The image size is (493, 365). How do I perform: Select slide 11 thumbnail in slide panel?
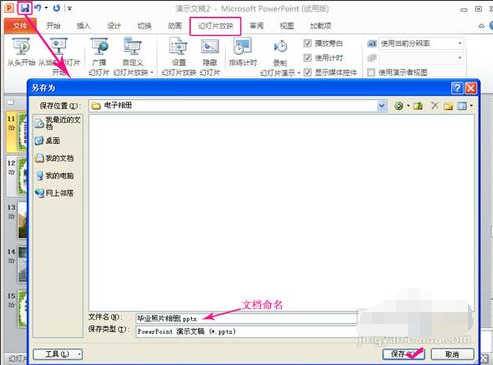(22, 131)
